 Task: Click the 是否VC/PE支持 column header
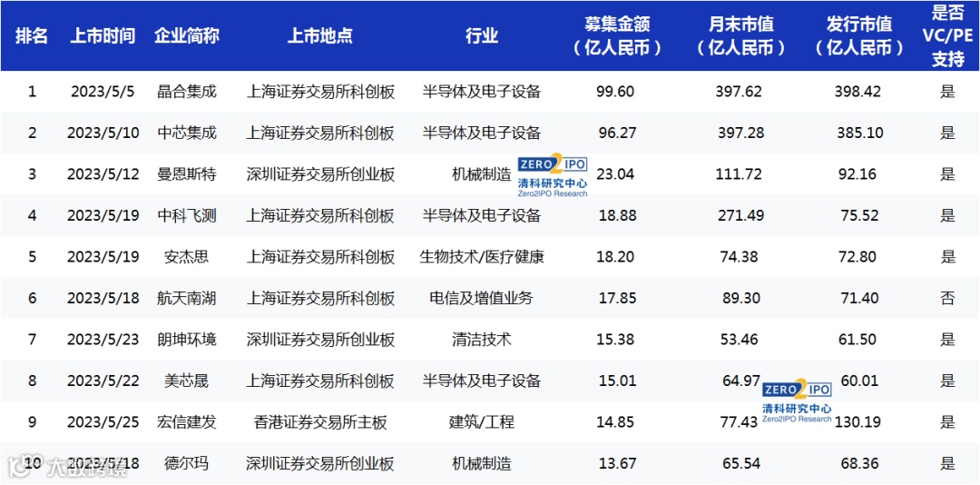[948, 35]
